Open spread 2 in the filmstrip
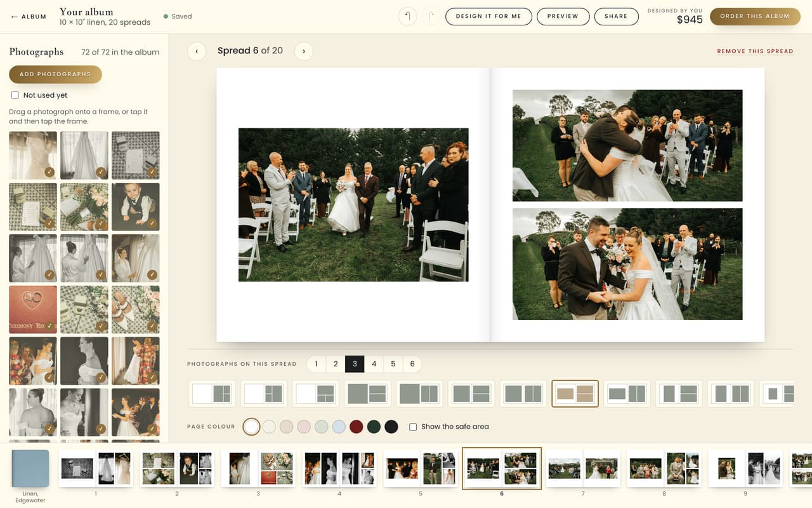812x508 pixels. coord(177,469)
